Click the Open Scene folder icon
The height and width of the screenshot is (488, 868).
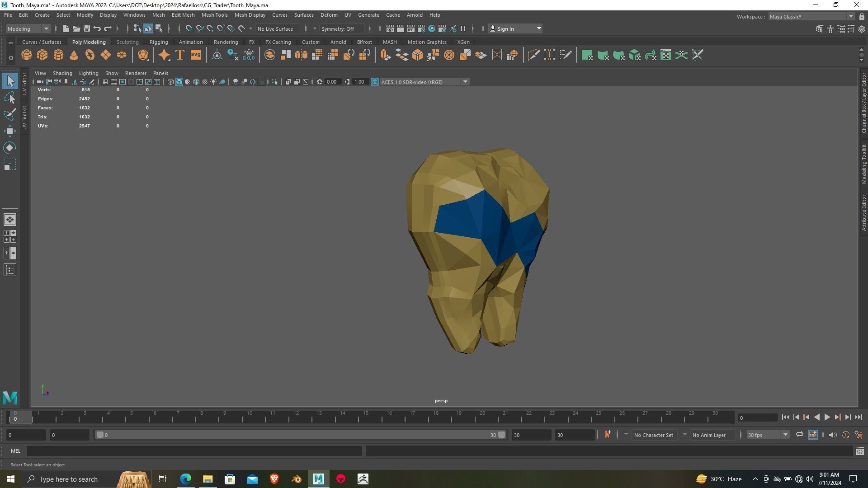click(x=76, y=28)
